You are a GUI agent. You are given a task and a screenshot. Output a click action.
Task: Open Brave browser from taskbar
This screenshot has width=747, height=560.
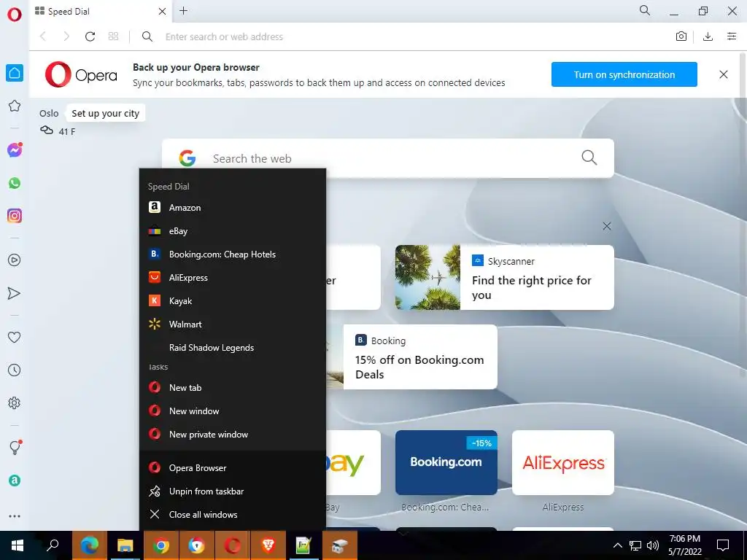coord(268,545)
